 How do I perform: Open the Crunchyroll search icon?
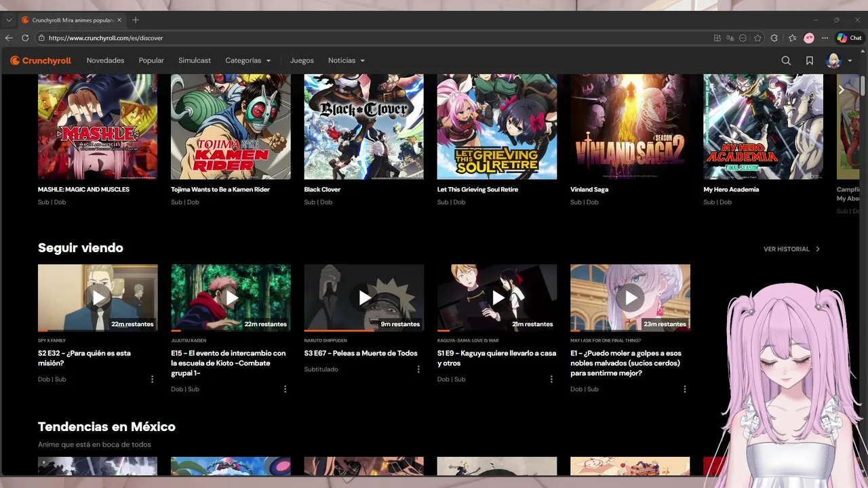pyautogui.click(x=786, y=60)
